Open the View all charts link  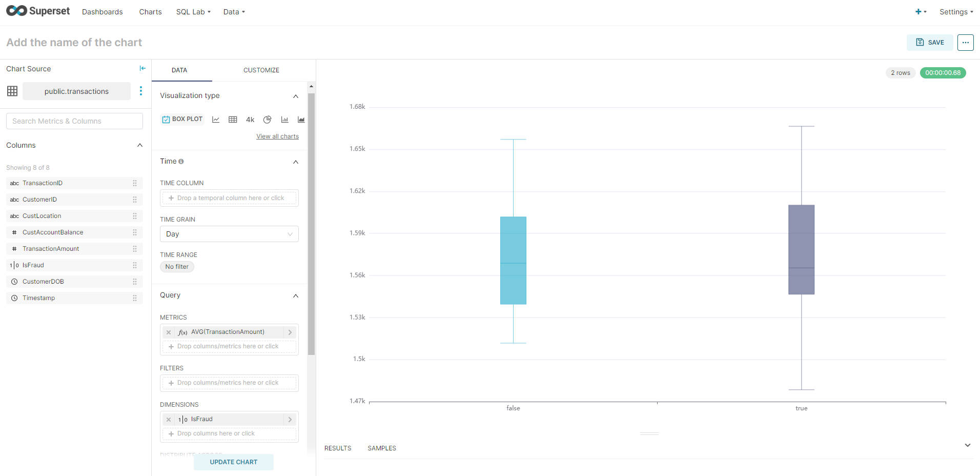pyautogui.click(x=277, y=136)
